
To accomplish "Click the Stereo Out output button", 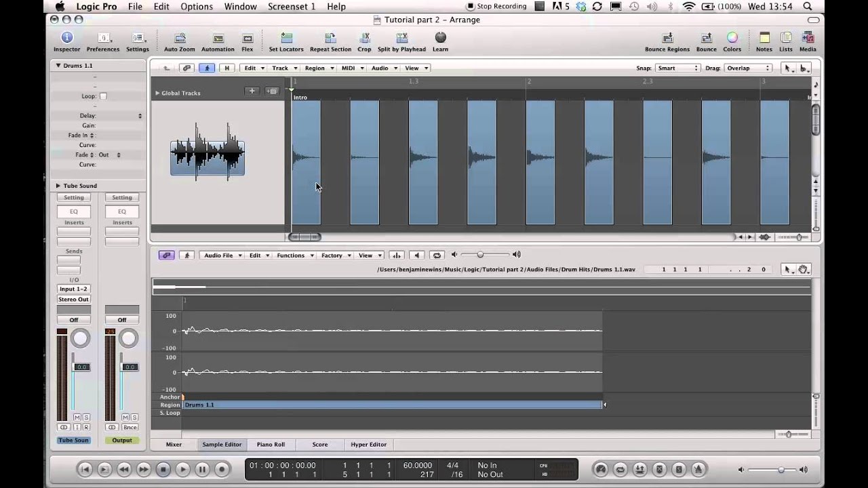I will pyautogui.click(x=73, y=299).
